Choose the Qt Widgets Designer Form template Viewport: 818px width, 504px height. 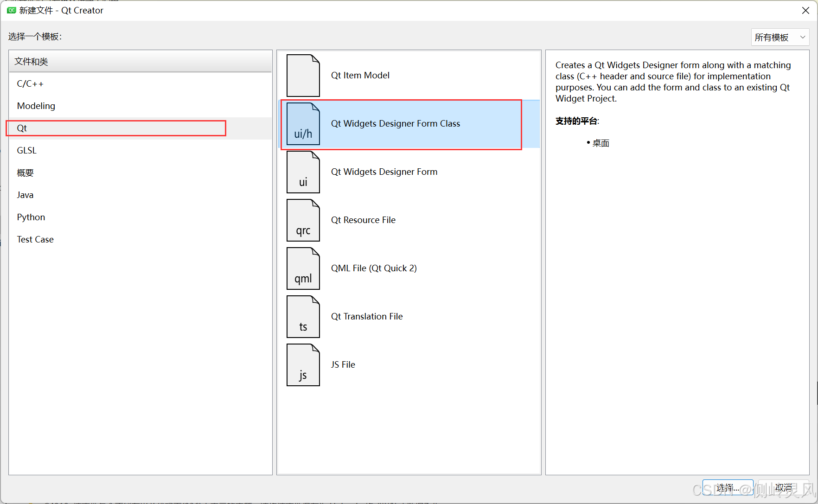[x=409, y=172]
